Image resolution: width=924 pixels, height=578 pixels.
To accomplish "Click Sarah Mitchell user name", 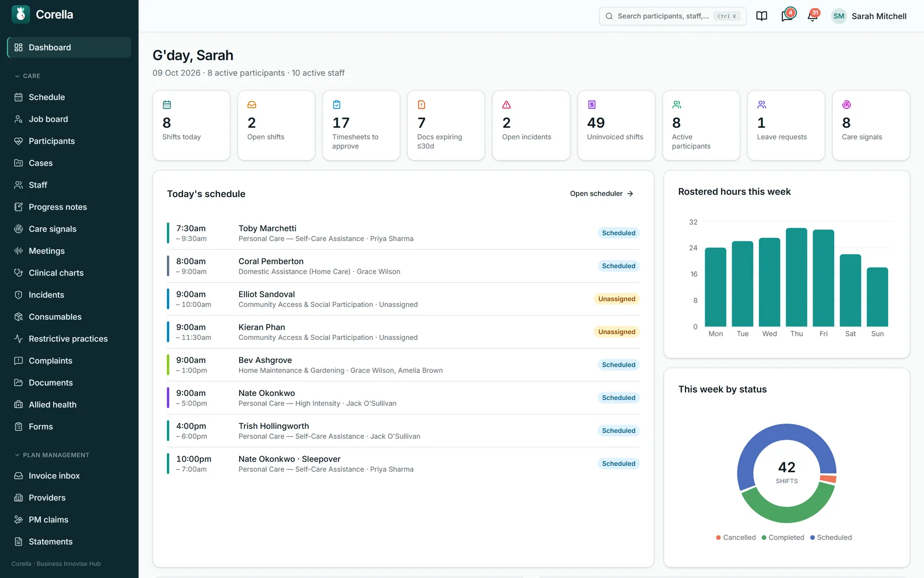I will (x=879, y=16).
